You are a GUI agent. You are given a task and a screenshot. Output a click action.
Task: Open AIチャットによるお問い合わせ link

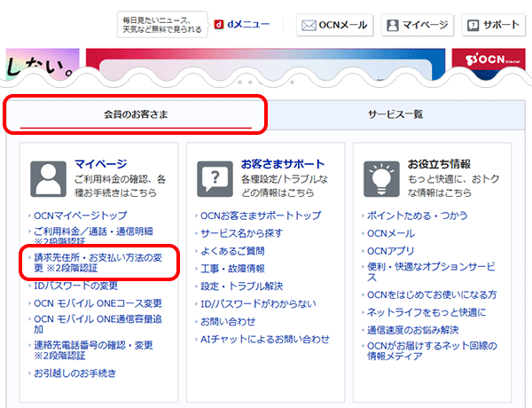tap(264, 339)
